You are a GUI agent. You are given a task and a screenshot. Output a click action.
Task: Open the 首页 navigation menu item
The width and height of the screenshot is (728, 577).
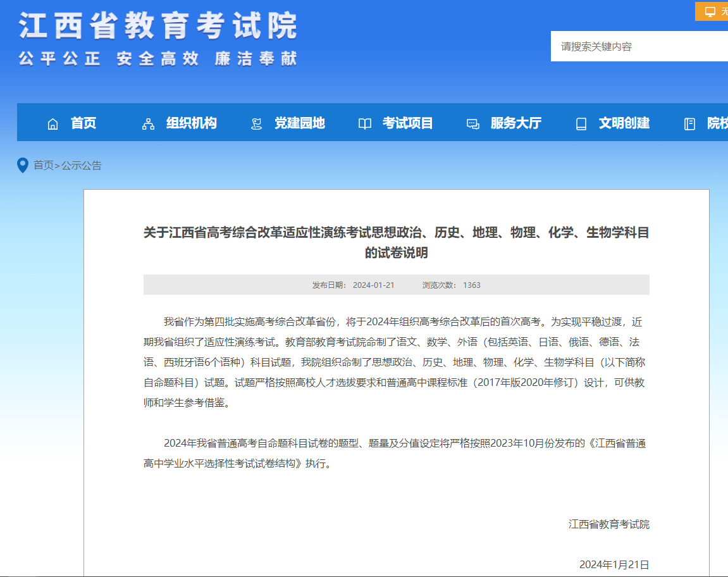pos(83,123)
